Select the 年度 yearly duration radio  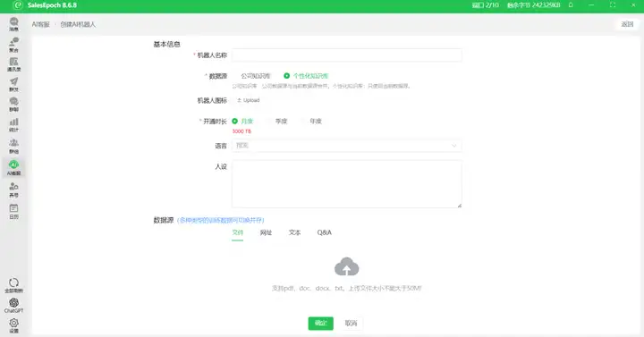click(x=312, y=121)
